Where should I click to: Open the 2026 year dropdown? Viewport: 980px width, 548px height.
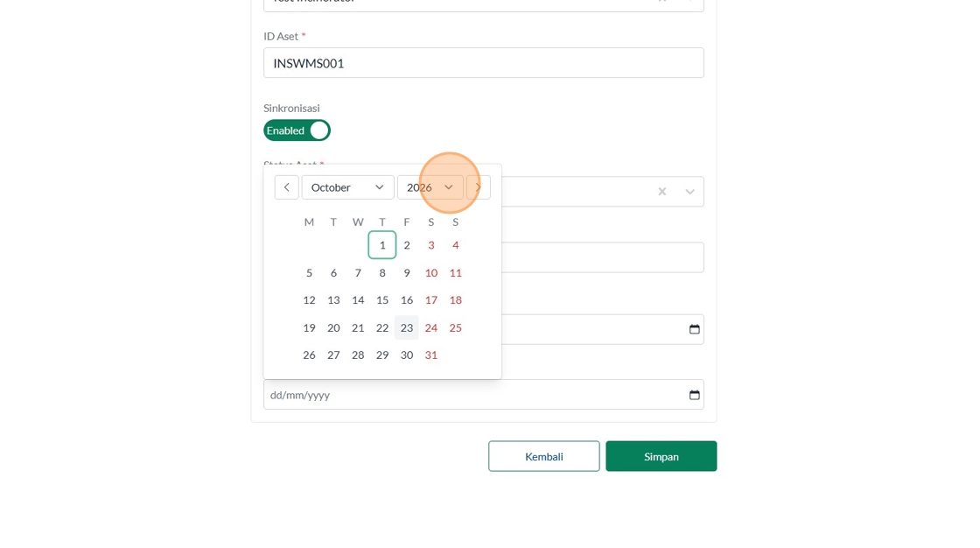430,187
